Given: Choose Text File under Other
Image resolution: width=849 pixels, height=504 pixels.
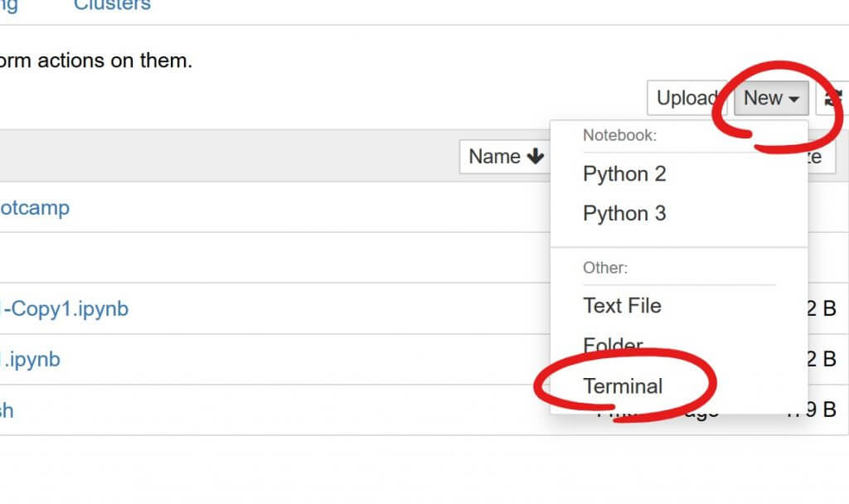Looking at the screenshot, I should pos(622,306).
